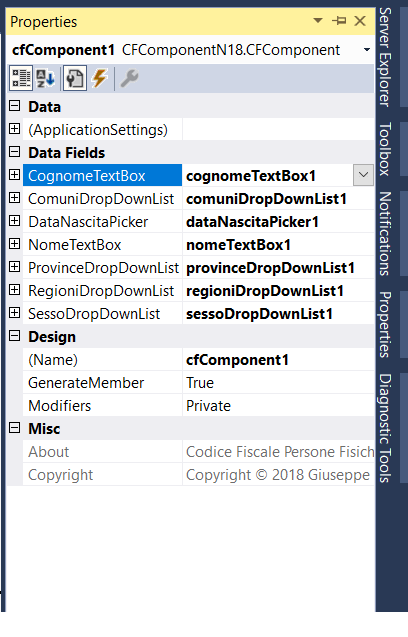Toggle auto-hide pin on Properties panel

[x=339, y=21]
